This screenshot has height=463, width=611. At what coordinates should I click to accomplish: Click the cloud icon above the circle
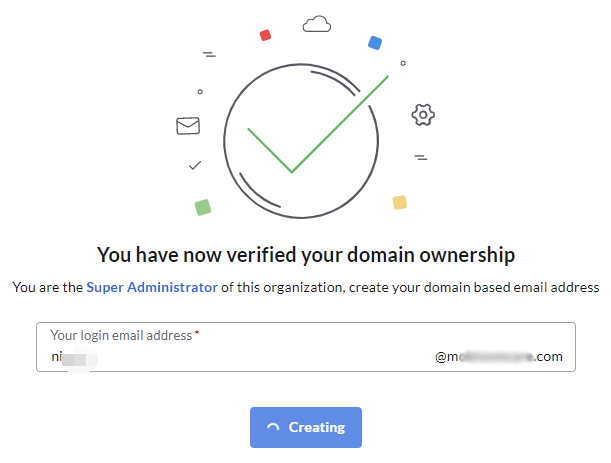click(x=316, y=24)
